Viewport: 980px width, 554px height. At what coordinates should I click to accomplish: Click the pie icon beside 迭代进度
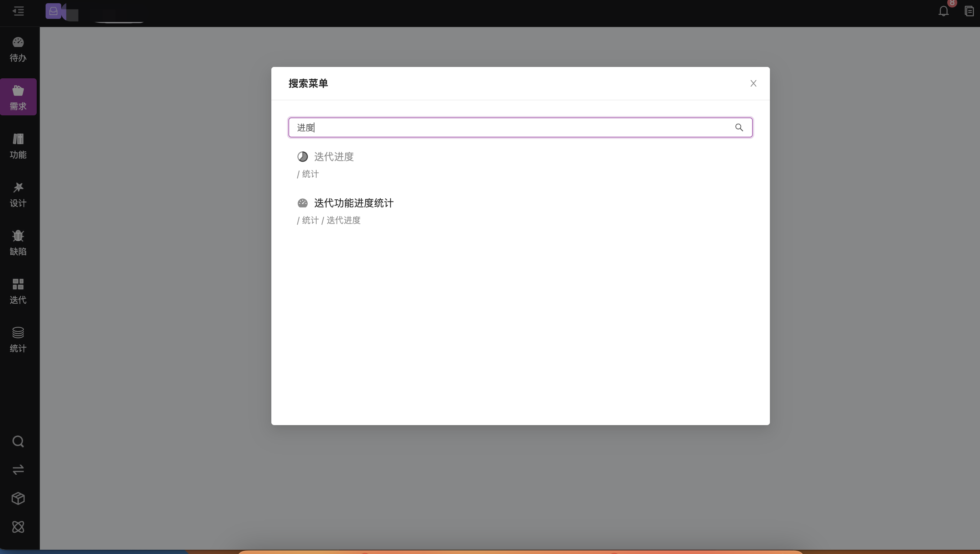click(302, 157)
